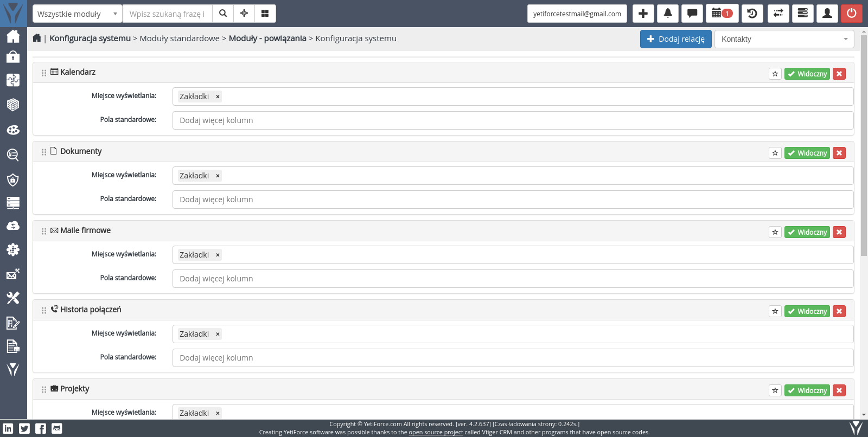868x437 pixels.
Task: Toggle Widoczny visibility for Projekty
Action: tap(807, 390)
